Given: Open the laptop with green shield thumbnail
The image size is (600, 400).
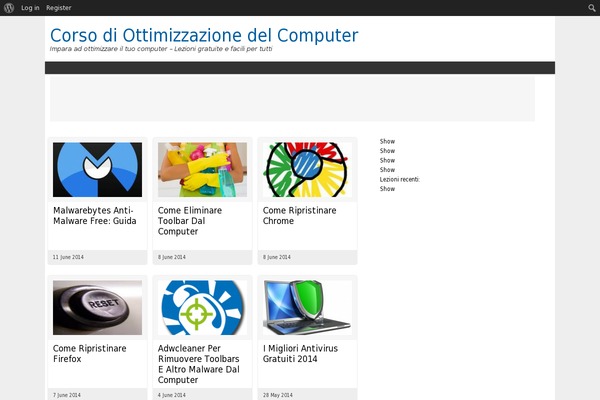Looking at the screenshot, I should 307,307.
